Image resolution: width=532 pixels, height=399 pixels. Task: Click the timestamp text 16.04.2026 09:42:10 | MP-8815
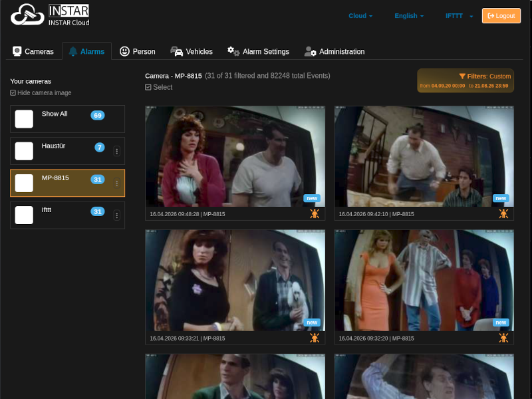[376, 214]
